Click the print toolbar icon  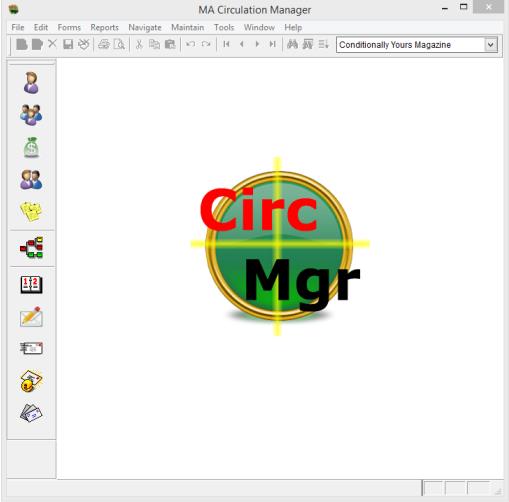[104, 44]
